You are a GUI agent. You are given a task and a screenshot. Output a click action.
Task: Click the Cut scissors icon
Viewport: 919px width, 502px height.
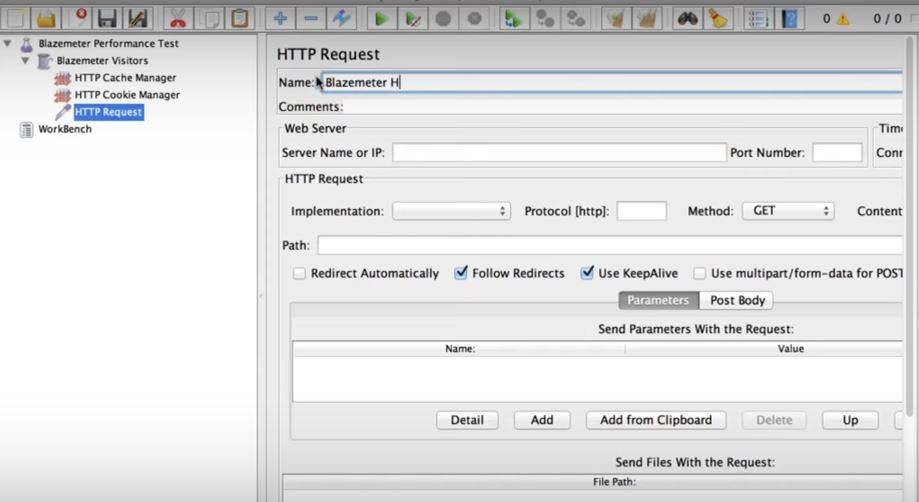tap(178, 19)
